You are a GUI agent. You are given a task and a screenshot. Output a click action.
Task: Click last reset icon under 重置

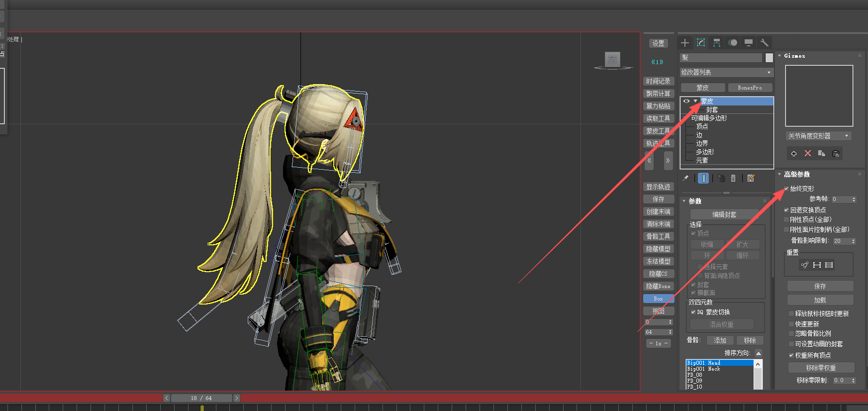click(829, 265)
